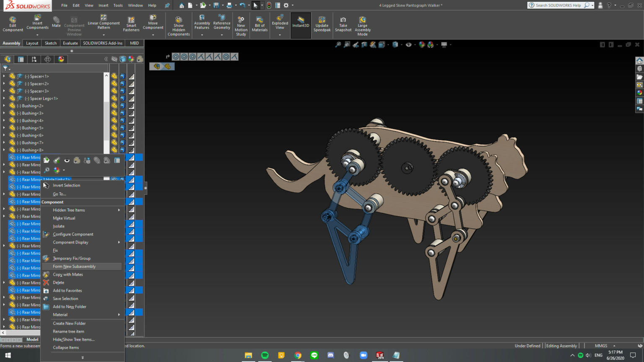Open Appearances icon in context toolbar
The width and height of the screenshot is (644, 362).
(x=57, y=170)
